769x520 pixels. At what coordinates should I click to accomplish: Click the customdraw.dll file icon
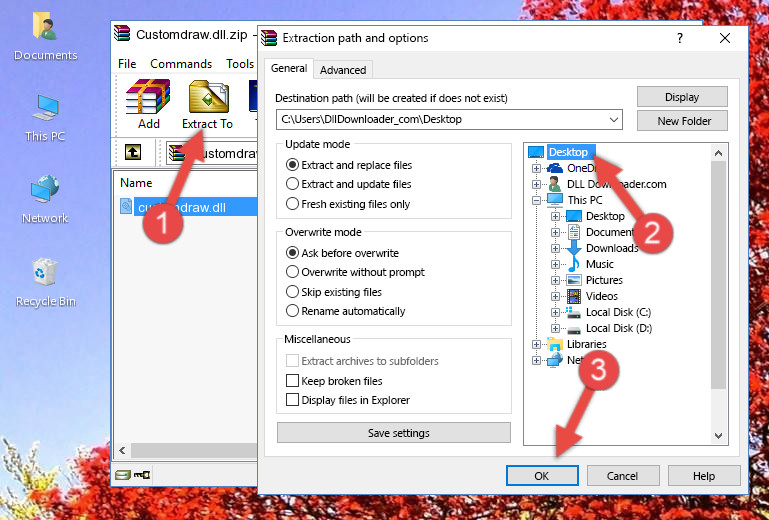(126, 207)
